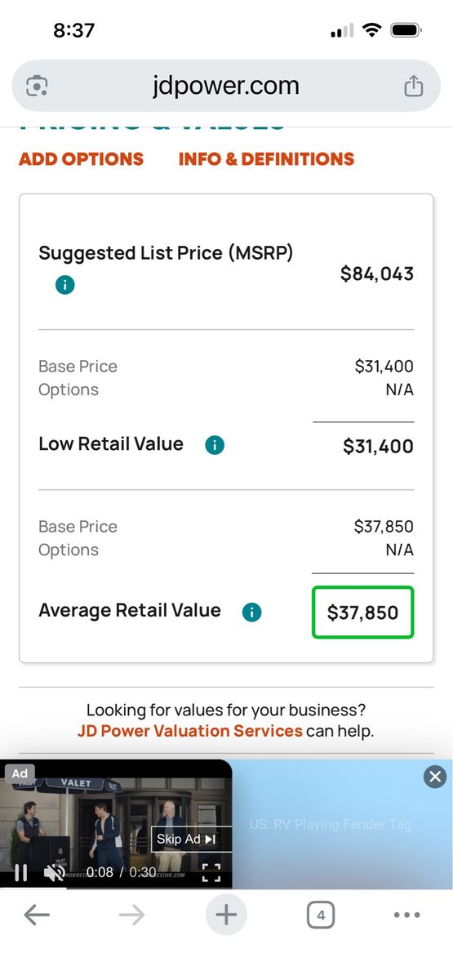This screenshot has width=453, height=980.
Task: Skip the video ad
Action: click(x=191, y=840)
